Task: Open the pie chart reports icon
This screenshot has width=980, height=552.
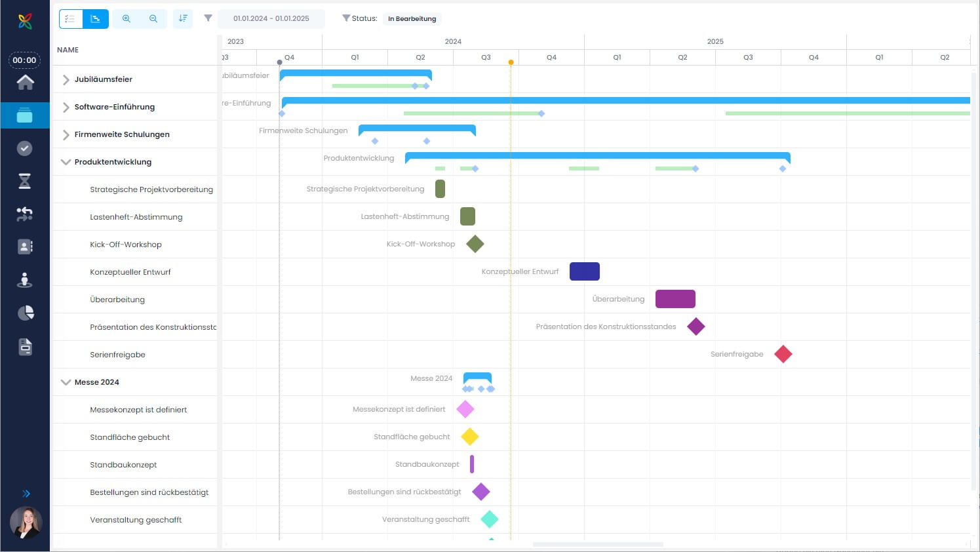Action: point(25,313)
